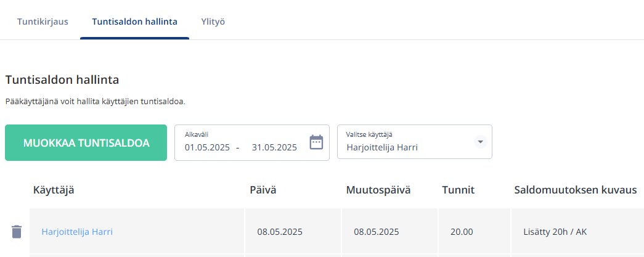Sort by the Tunnit column header
Screen dimensions: 644x257
(x=459, y=190)
